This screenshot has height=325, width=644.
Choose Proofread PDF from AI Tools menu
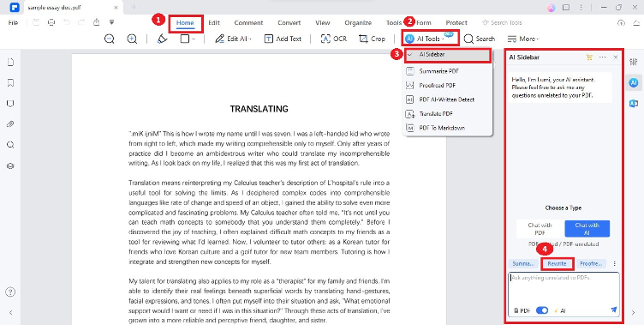(448, 85)
